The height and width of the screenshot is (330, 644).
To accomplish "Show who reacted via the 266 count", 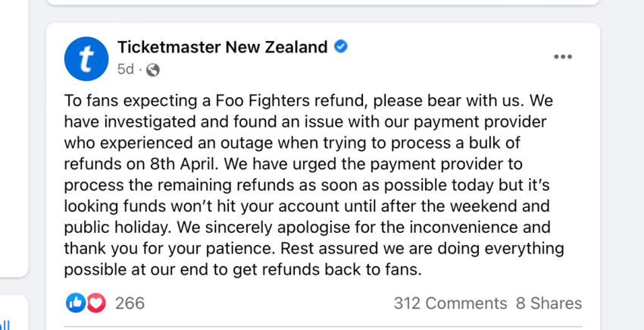I will click(x=130, y=303).
